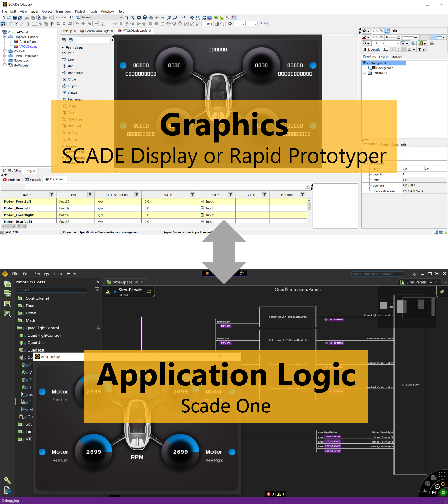The image size is (448, 504).
Task: Expand the ENGINES node in the Structure tree
Action: (x=364, y=73)
